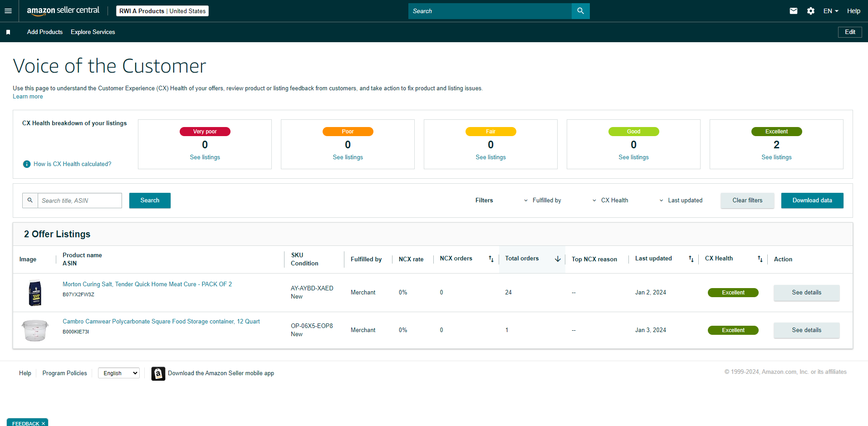Screen dimensions: 868x426
Task: Focus the top Search input field
Action: tap(490, 11)
